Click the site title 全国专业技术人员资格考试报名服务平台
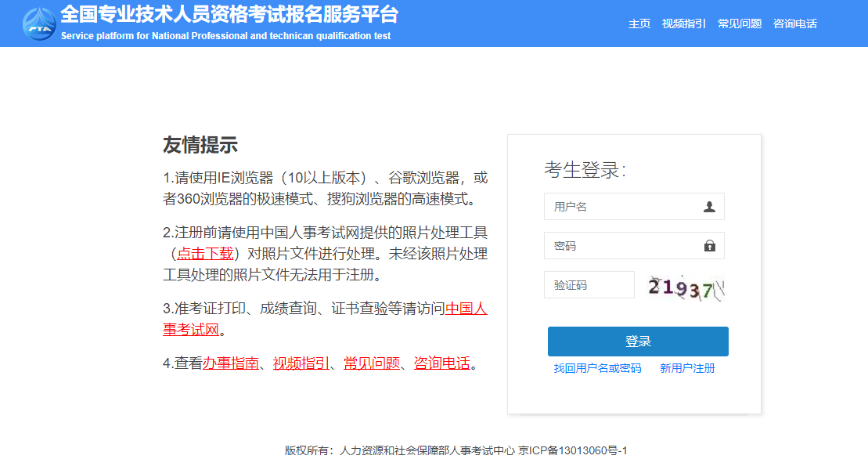 [229, 14]
